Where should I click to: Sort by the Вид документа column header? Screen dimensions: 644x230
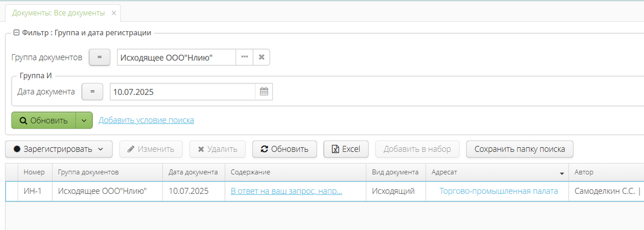tap(396, 172)
